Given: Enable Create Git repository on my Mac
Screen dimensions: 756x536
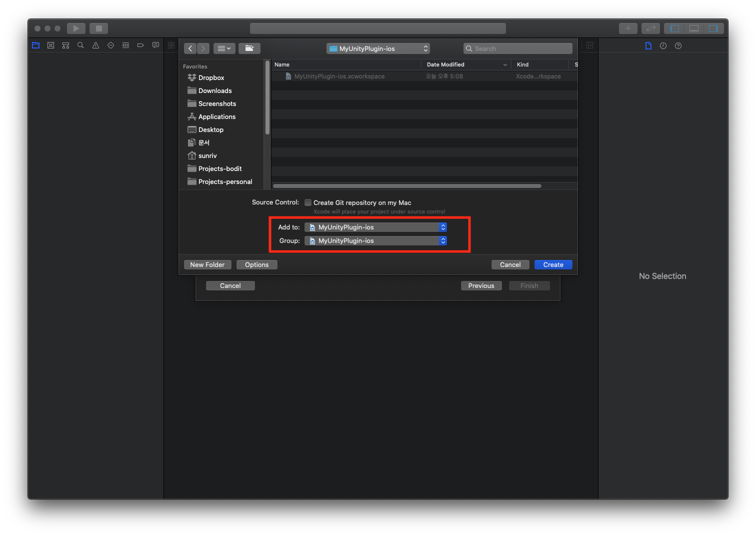Looking at the screenshot, I should (x=308, y=202).
